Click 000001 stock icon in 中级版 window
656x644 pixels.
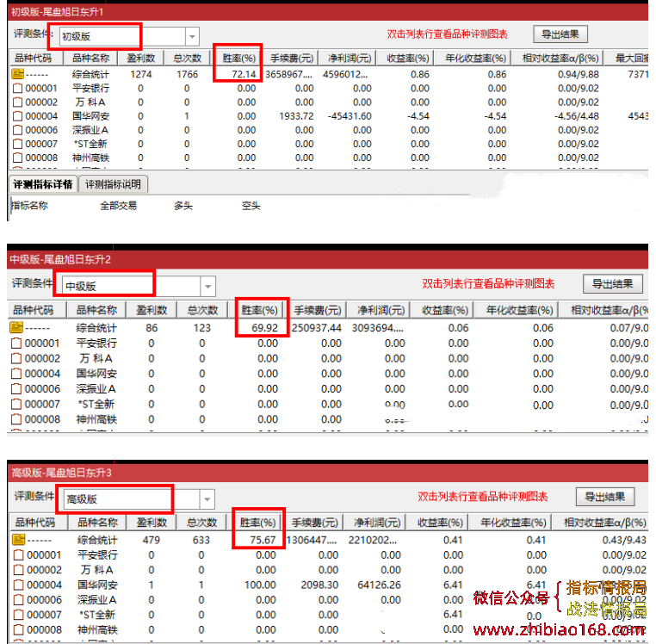16,344
